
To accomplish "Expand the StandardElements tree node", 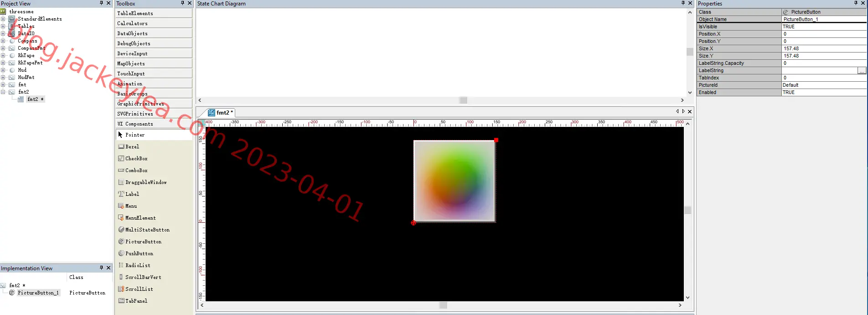I will pyautogui.click(x=3, y=19).
